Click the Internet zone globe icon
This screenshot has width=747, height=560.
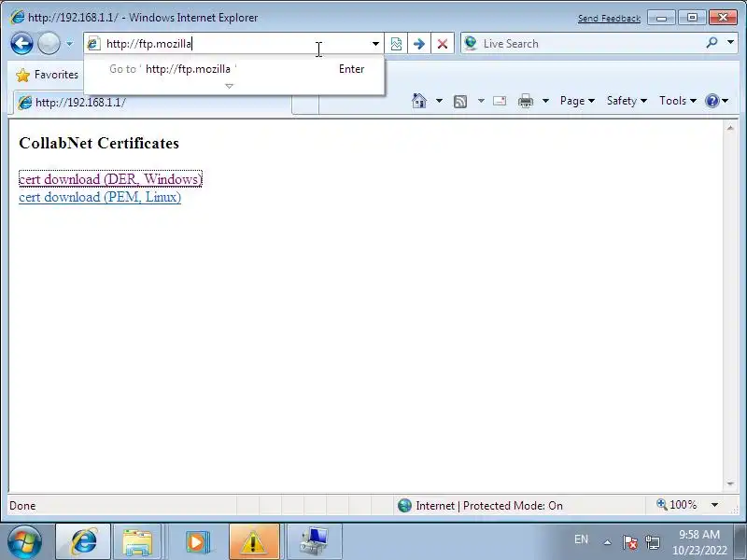pos(404,505)
